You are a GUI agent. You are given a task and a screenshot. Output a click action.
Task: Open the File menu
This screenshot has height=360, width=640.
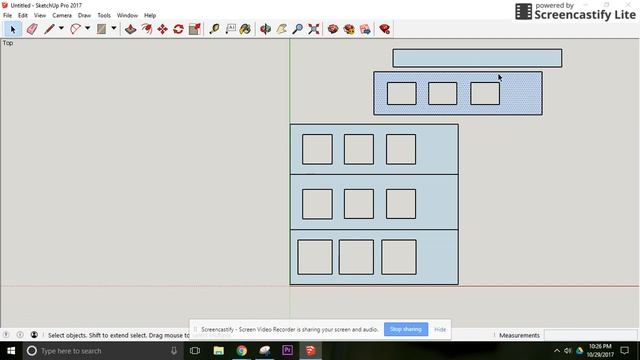(7, 15)
